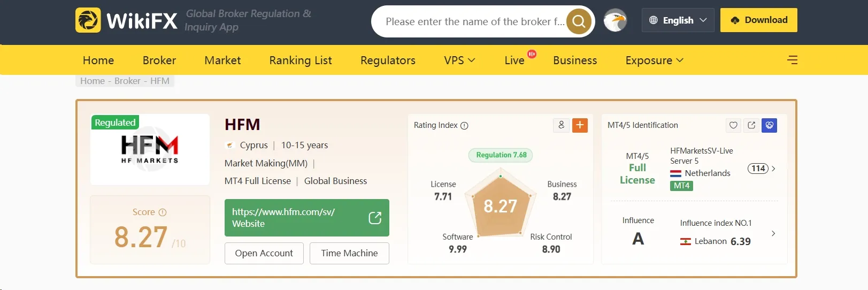Expand the Influence index arrow
The image size is (868, 290).
tap(773, 233)
